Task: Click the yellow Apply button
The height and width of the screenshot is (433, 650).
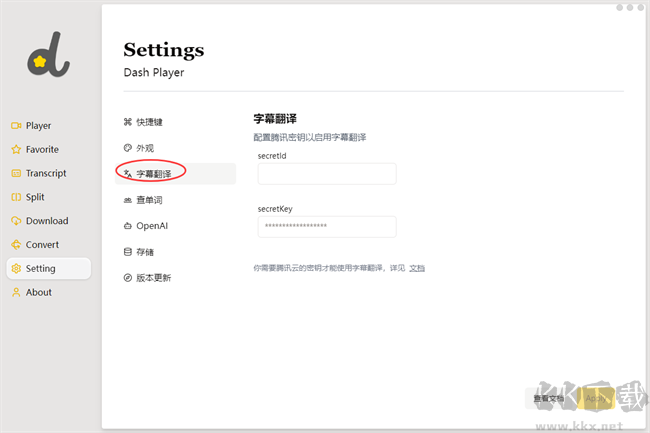Action: (596, 398)
